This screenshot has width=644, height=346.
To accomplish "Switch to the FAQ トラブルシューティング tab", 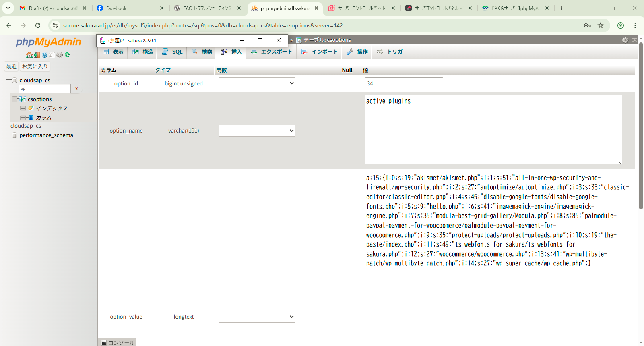I will (x=207, y=8).
